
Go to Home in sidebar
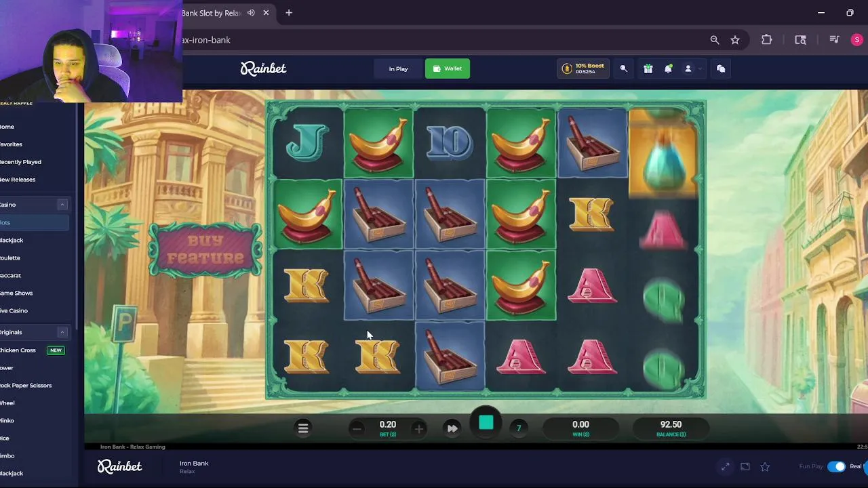pos(7,127)
